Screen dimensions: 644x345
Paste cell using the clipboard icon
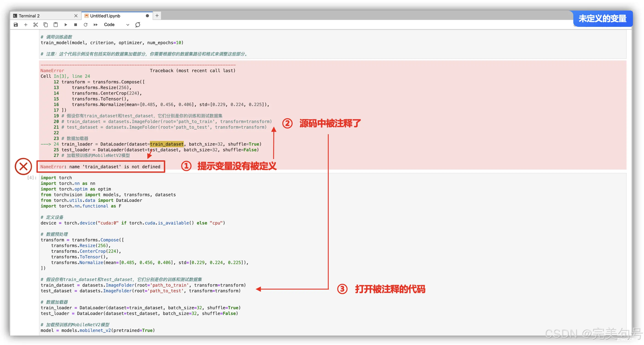[55, 25]
